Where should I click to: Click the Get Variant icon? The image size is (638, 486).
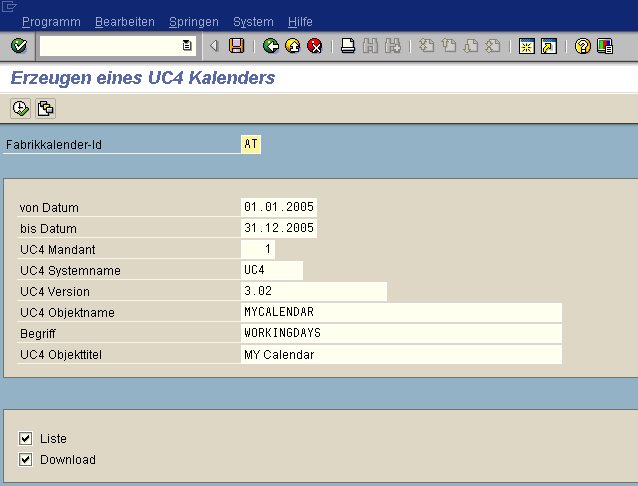click(x=45, y=109)
